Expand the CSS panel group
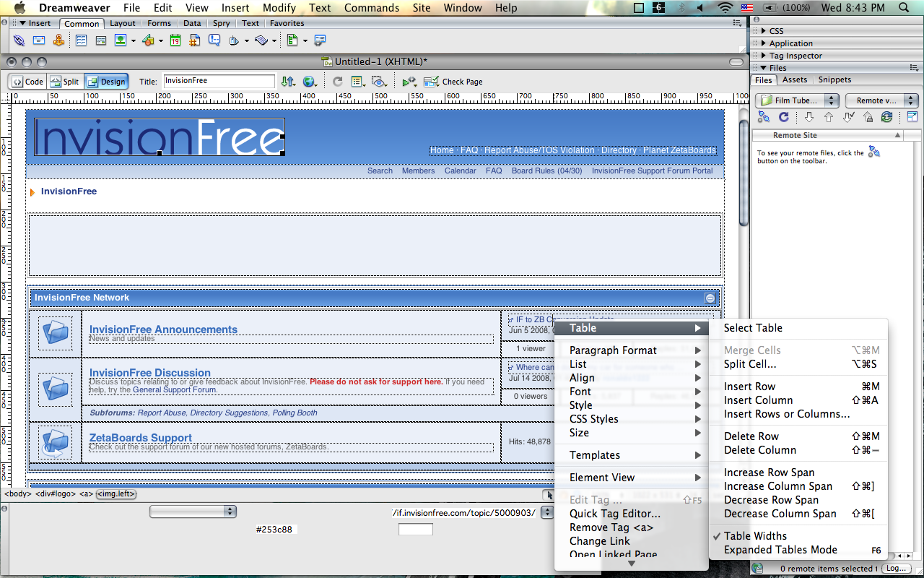This screenshot has width=924, height=578. (764, 31)
